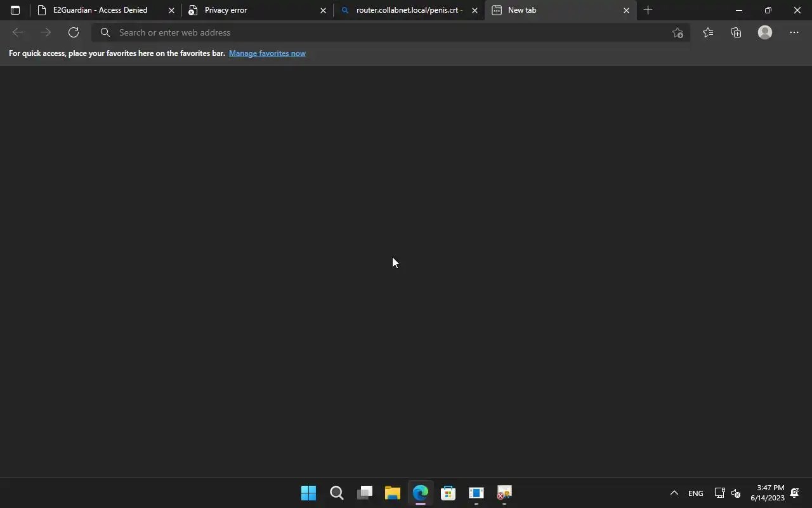Open the network status tray icon
The height and width of the screenshot is (508, 812).
[719, 493]
